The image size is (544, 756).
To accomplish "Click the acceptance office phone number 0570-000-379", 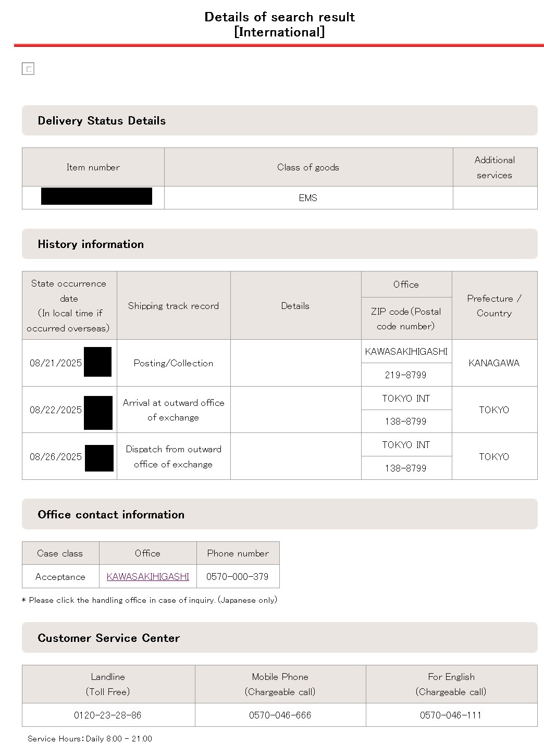I will [x=238, y=577].
